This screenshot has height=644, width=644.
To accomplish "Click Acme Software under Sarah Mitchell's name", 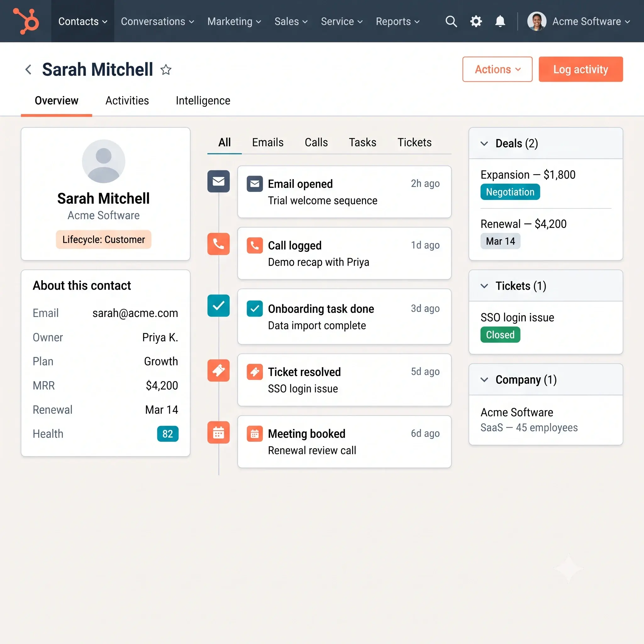I will coord(104,216).
